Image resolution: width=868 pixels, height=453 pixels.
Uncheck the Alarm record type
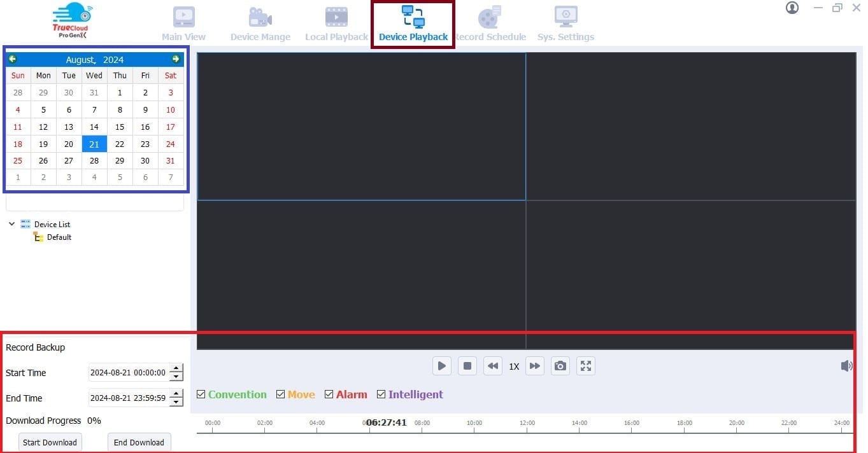329,394
